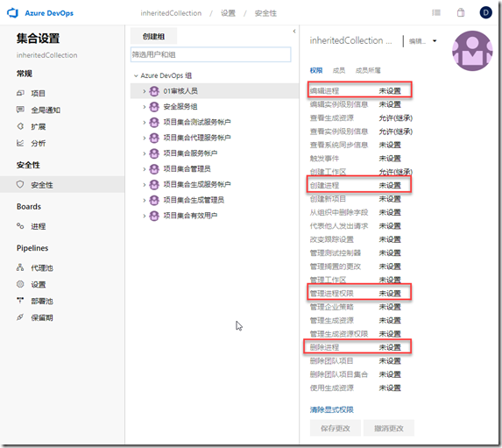Change 触发事件 permission value
502x448 pixels.
point(390,159)
